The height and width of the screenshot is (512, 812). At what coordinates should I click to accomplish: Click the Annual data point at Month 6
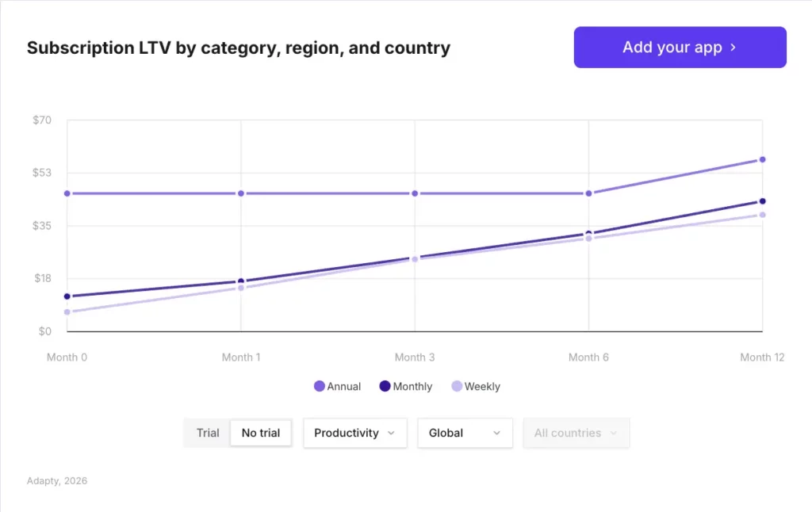coord(588,193)
